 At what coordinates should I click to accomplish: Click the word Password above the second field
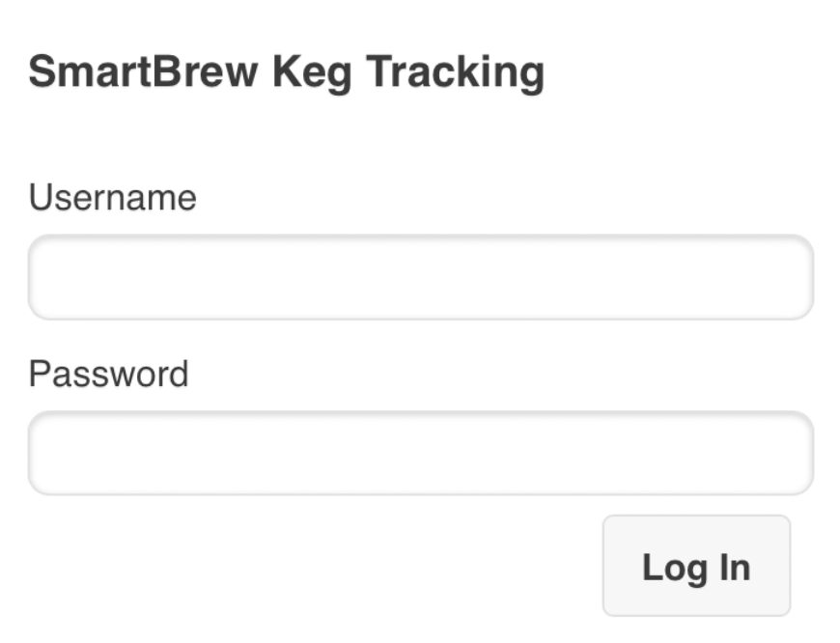pyautogui.click(x=108, y=374)
